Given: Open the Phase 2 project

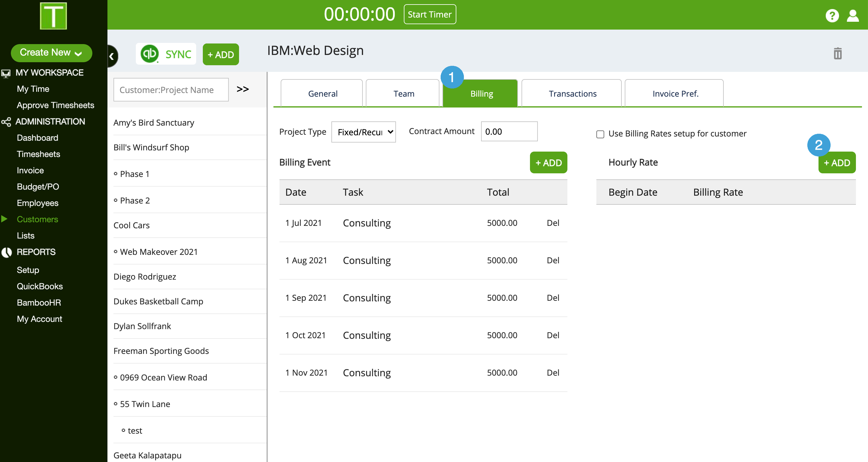Looking at the screenshot, I should pos(135,201).
